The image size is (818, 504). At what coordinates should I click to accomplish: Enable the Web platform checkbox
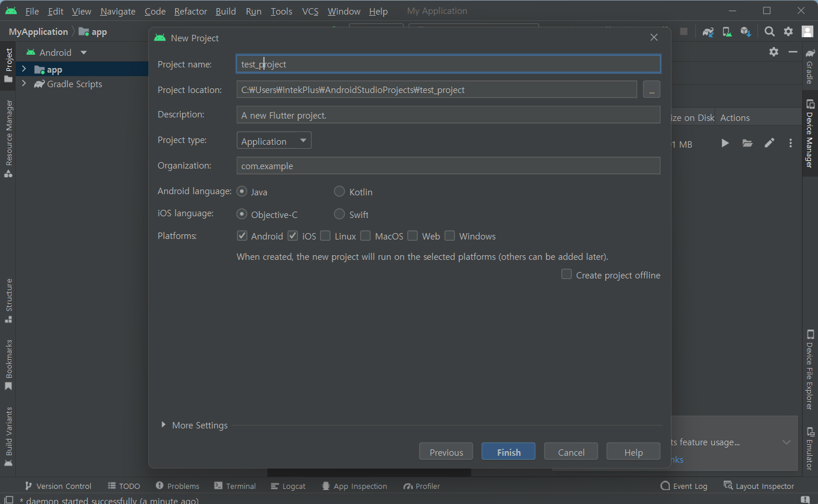click(x=413, y=235)
